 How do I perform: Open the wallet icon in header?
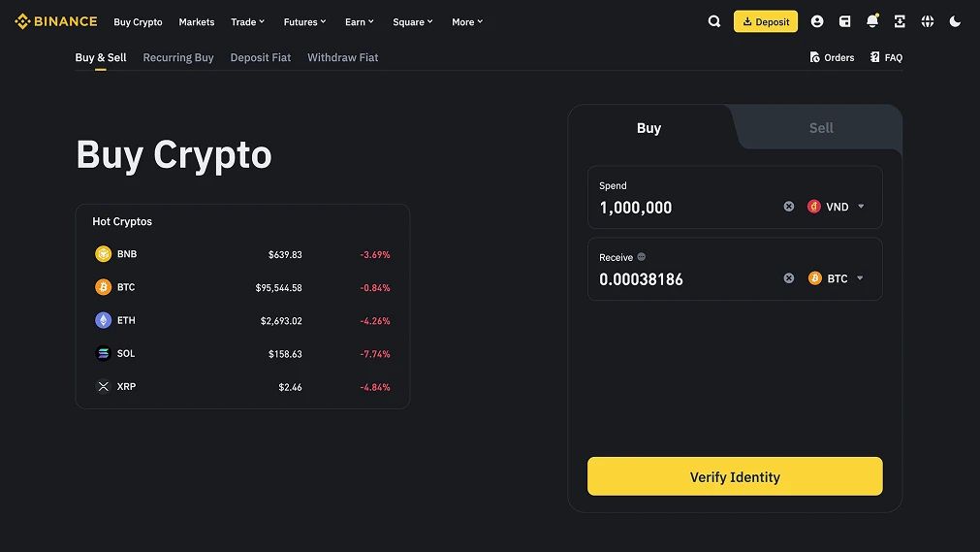(x=844, y=21)
